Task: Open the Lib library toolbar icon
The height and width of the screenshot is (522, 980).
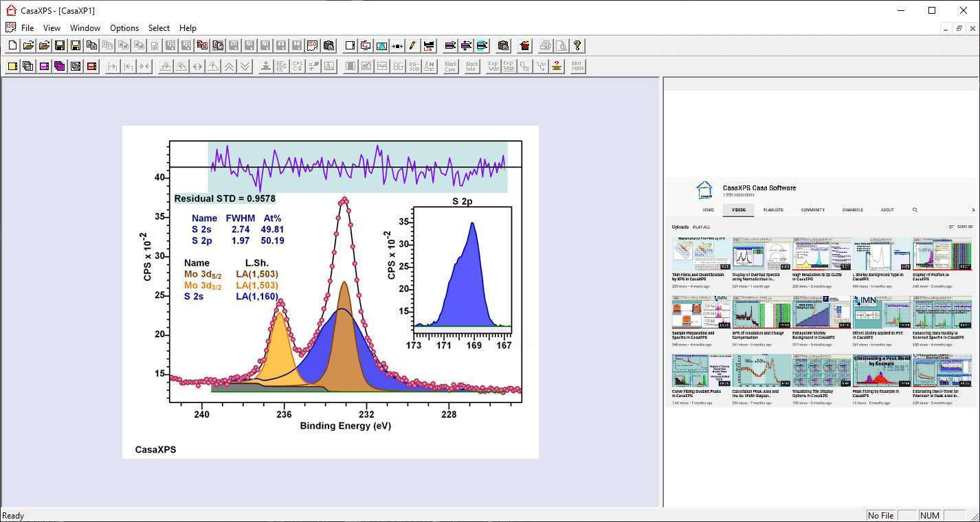Action: point(429,46)
